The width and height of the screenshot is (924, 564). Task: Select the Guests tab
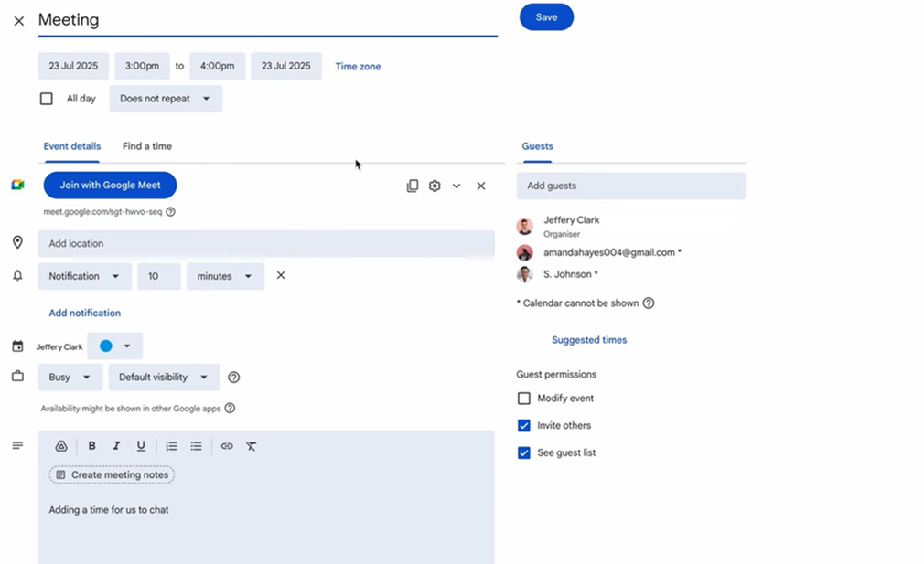point(537,146)
